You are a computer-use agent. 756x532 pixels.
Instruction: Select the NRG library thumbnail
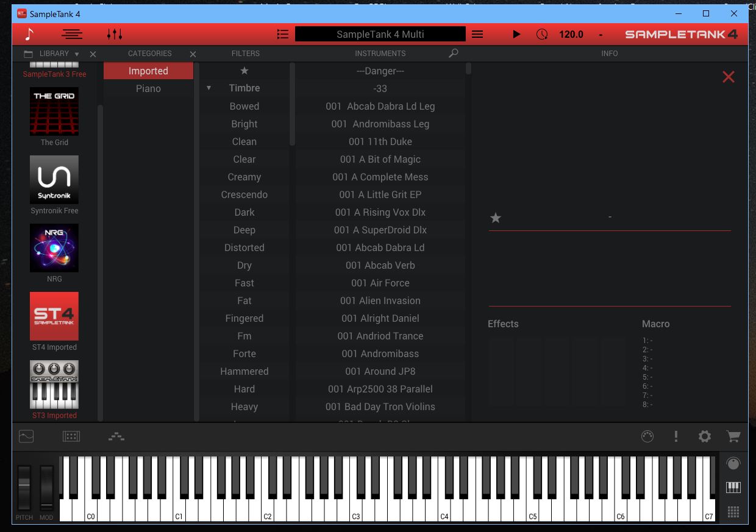pyautogui.click(x=54, y=248)
